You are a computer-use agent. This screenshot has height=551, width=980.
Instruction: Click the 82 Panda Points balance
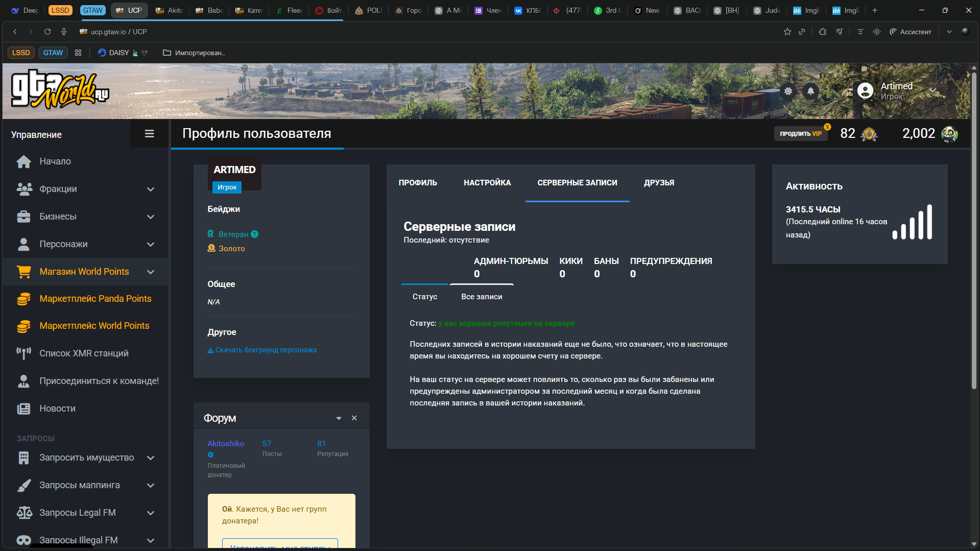(858, 134)
